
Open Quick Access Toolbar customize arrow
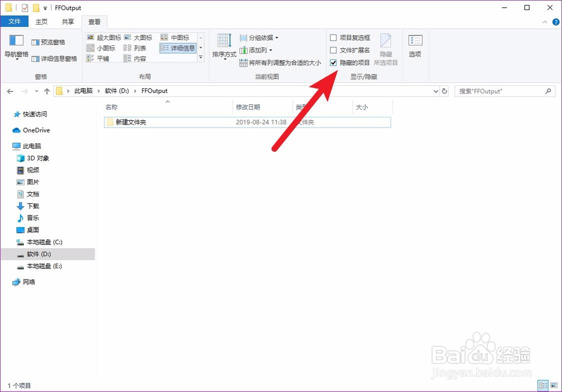click(x=45, y=8)
